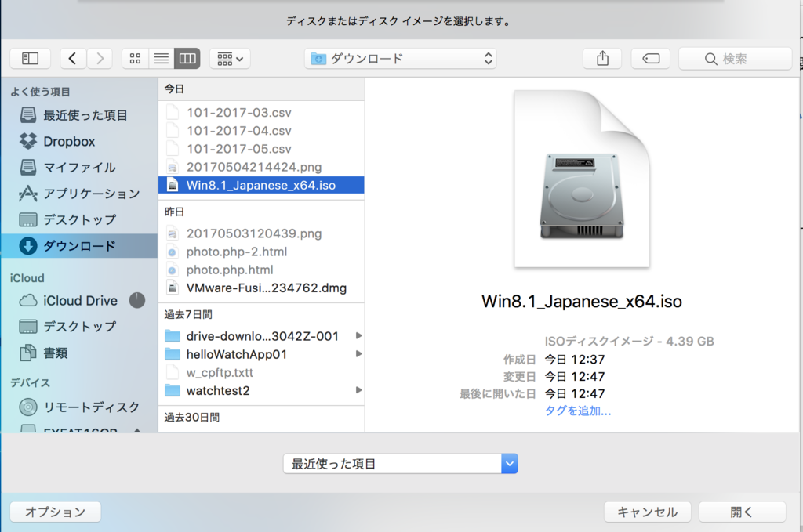Image resolution: width=803 pixels, height=532 pixels.
Task: Select file 101-2017-05.csv
Action: pyautogui.click(x=261, y=149)
